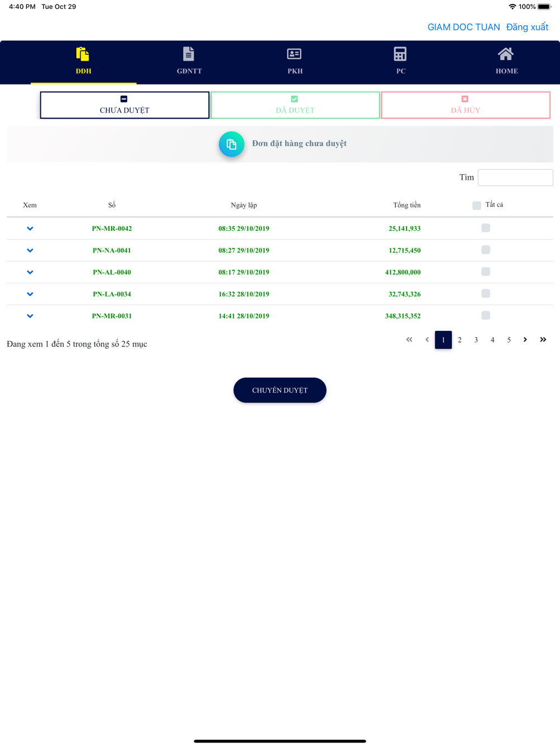This screenshot has height=747, width=560.
Task: Focus the Tìm search field
Action: pyautogui.click(x=515, y=178)
